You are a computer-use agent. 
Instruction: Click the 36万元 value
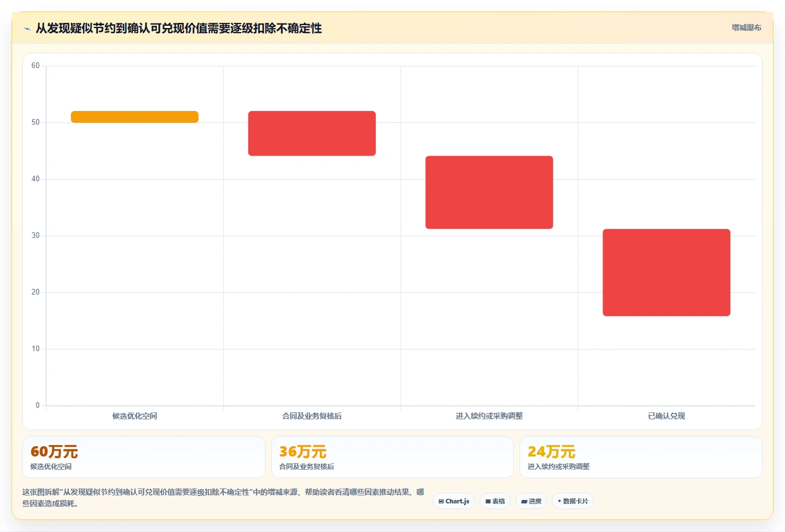click(x=303, y=452)
